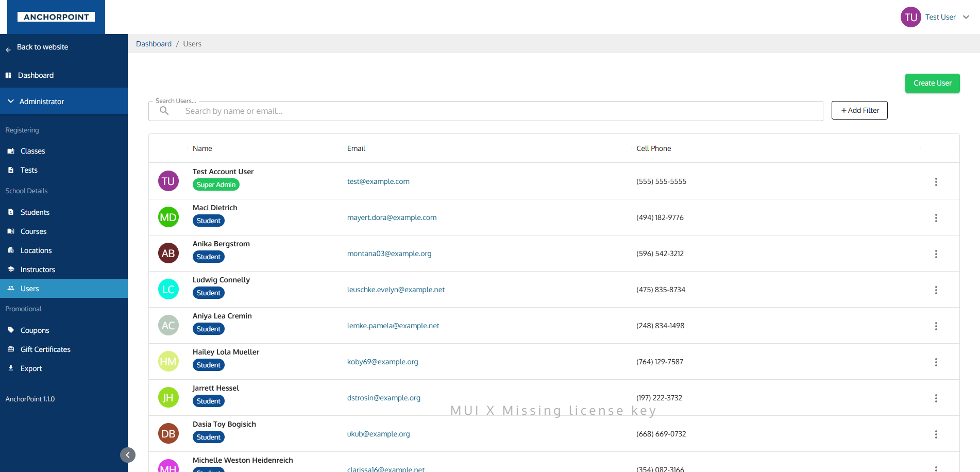Image resolution: width=980 pixels, height=472 pixels.
Task: Open the actions menu for Maci Dietrich
Action: pyautogui.click(x=936, y=217)
